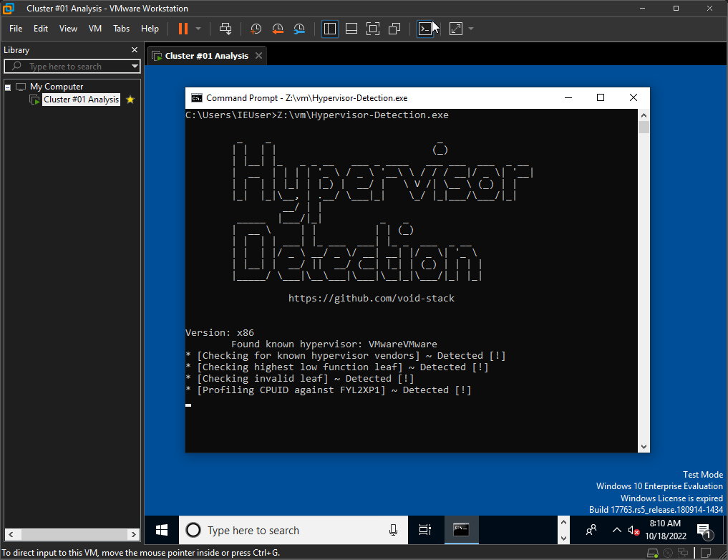Collapse the My Computer tree node

pos(8,87)
